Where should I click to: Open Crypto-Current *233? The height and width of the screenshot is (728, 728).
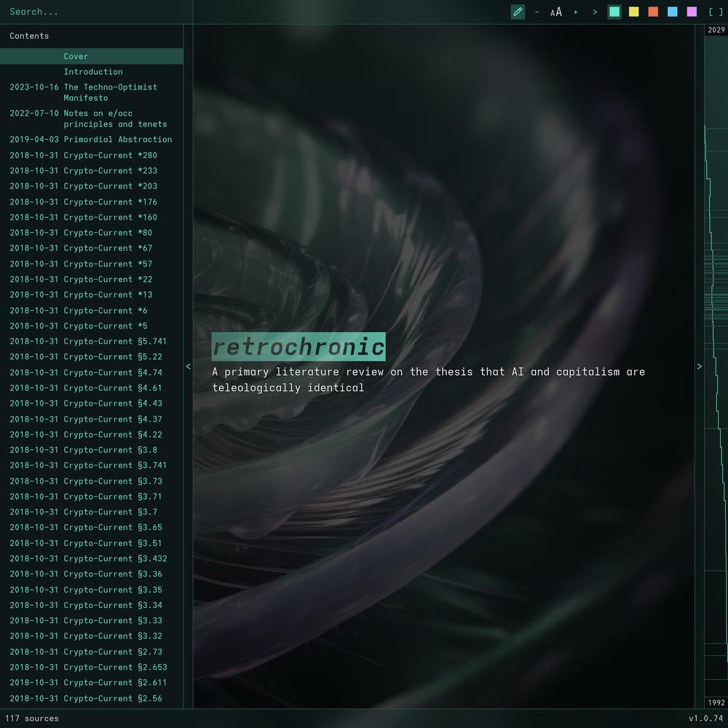(92, 171)
